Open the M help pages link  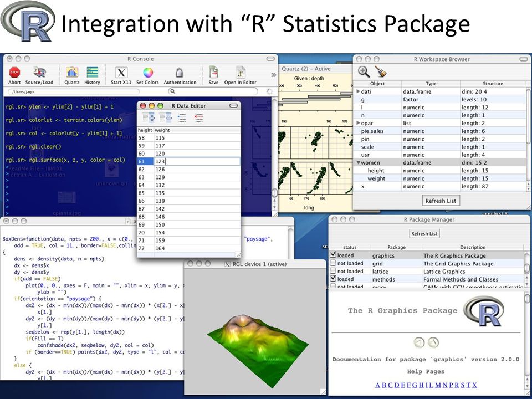(438, 385)
